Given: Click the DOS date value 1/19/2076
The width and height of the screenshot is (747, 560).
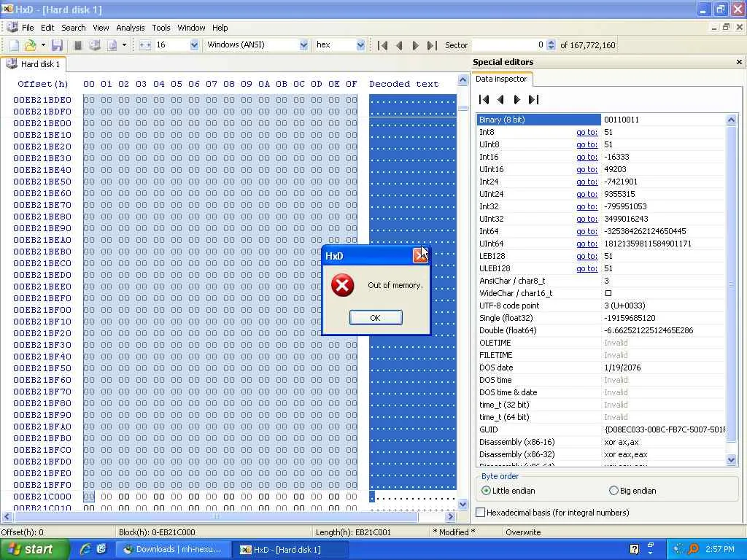Looking at the screenshot, I should coord(622,367).
